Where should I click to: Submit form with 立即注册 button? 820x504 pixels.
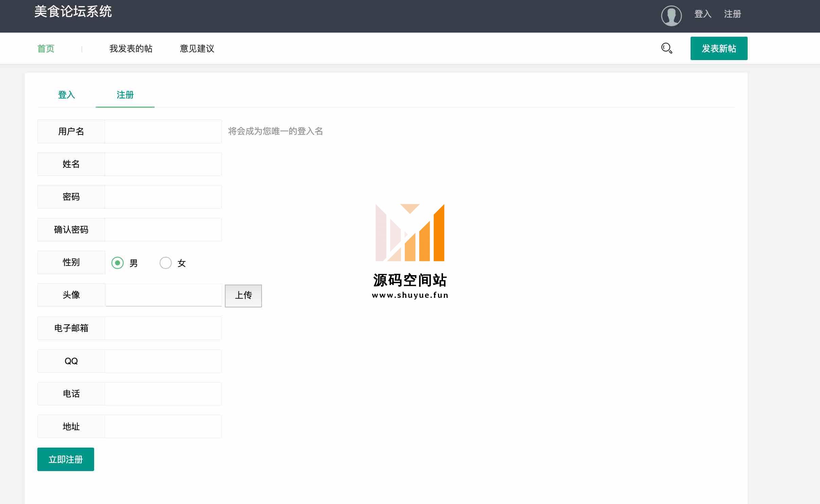pyautogui.click(x=66, y=459)
